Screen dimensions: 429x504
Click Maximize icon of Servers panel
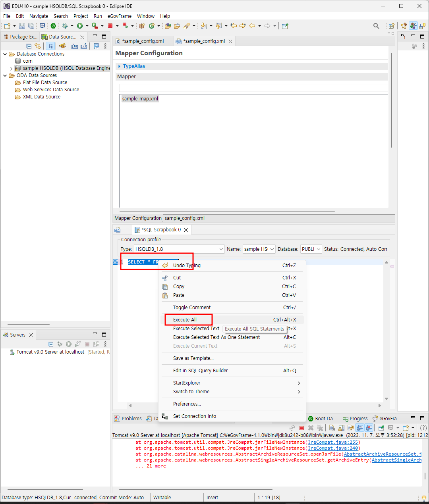click(x=104, y=334)
